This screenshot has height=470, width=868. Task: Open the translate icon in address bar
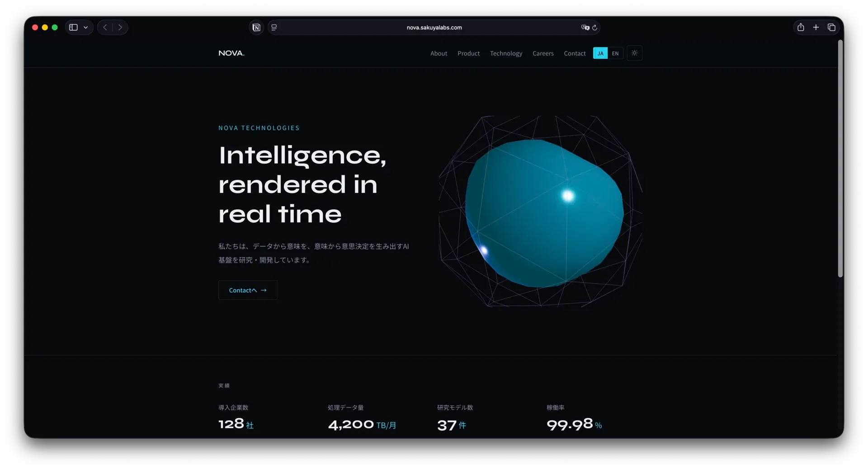tap(585, 28)
